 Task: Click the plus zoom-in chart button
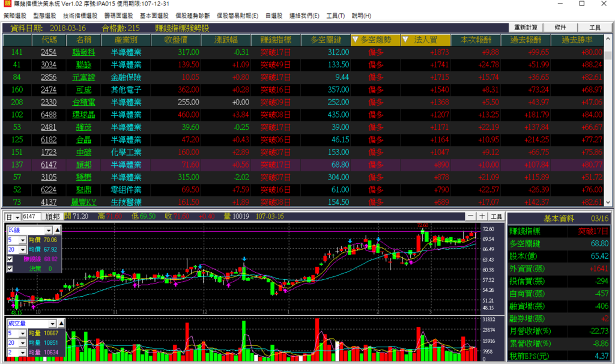point(482,216)
